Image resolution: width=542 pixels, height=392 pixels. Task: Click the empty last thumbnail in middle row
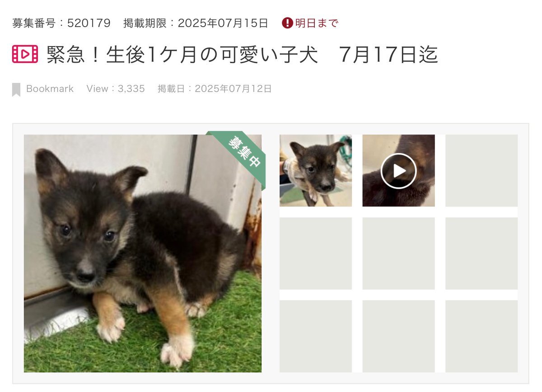(x=481, y=253)
